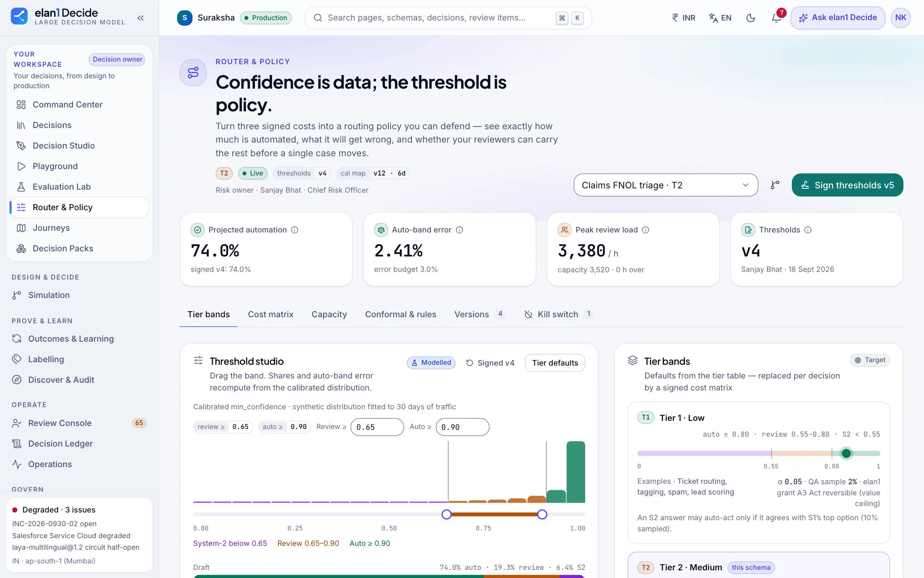
Task: Open EN language selector
Action: coord(720,18)
